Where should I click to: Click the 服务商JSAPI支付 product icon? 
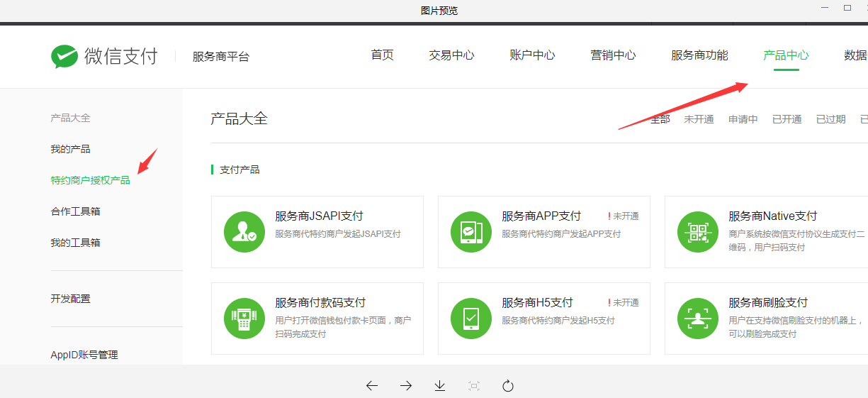click(x=244, y=232)
